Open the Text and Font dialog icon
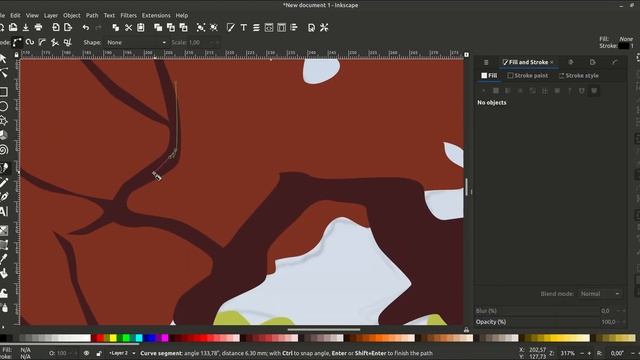This screenshot has height=360, width=640. click(243, 27)
